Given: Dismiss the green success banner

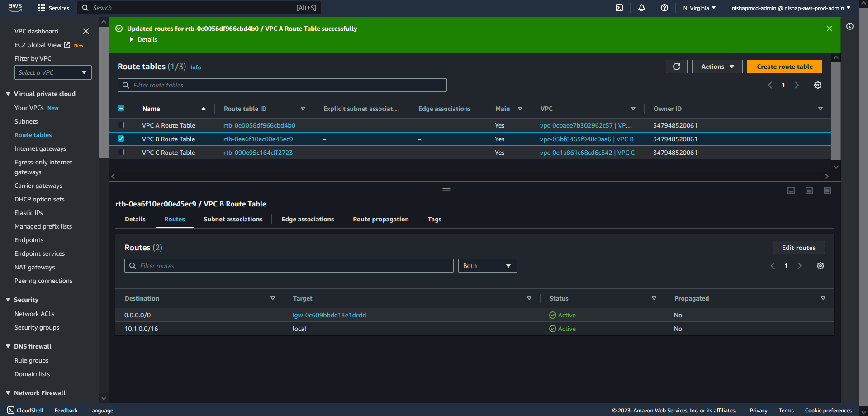Looking at the screenshot, I should pos(829,29).
